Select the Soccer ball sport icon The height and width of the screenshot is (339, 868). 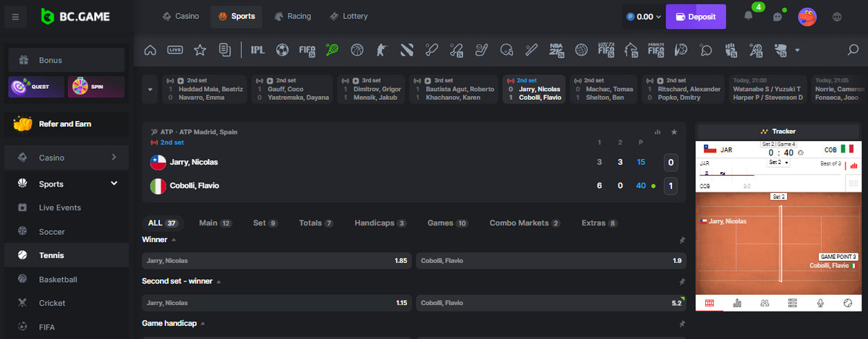283,50
